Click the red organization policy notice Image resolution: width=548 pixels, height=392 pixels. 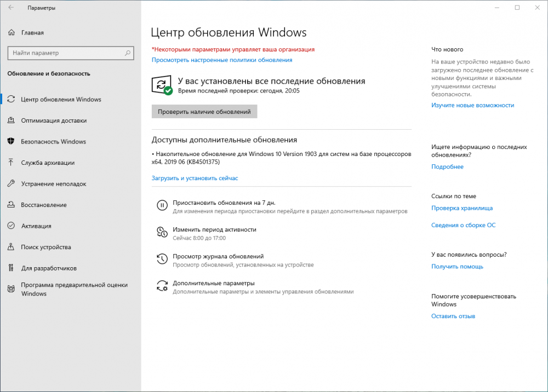[233, 50]
